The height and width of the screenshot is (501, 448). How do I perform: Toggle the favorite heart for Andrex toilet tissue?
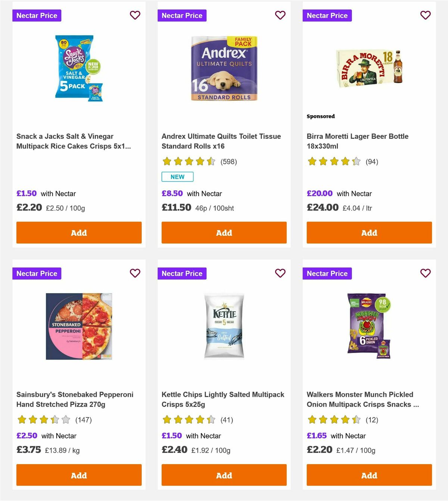coord(280,15)
